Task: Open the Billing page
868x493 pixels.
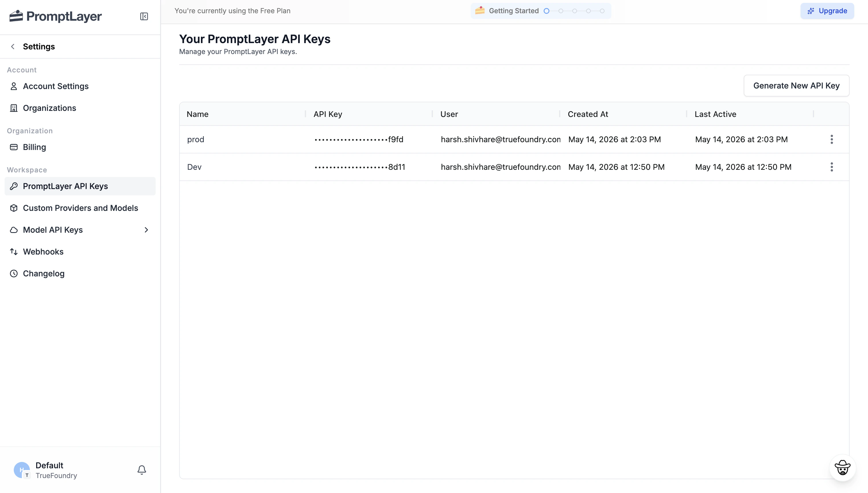Action: tap(80, 147)
